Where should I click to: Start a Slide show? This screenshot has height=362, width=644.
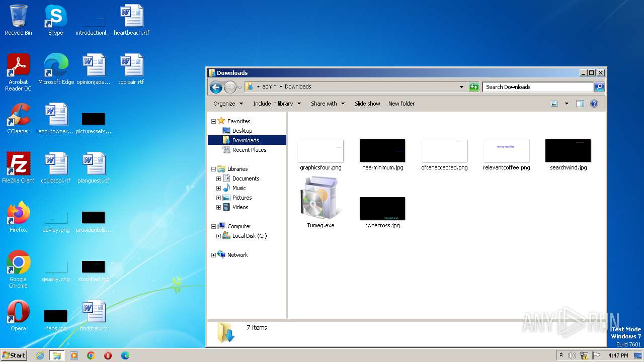(x=367, y=104)
